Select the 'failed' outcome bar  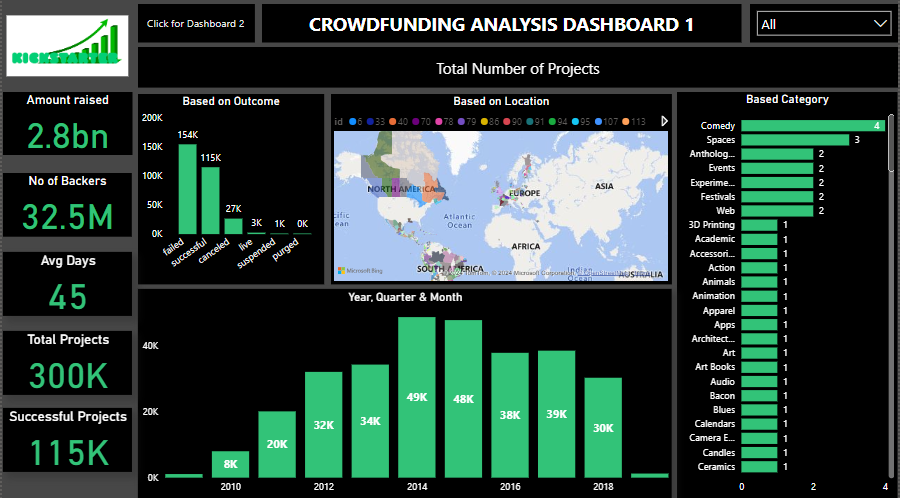click(x=187, y=189)
